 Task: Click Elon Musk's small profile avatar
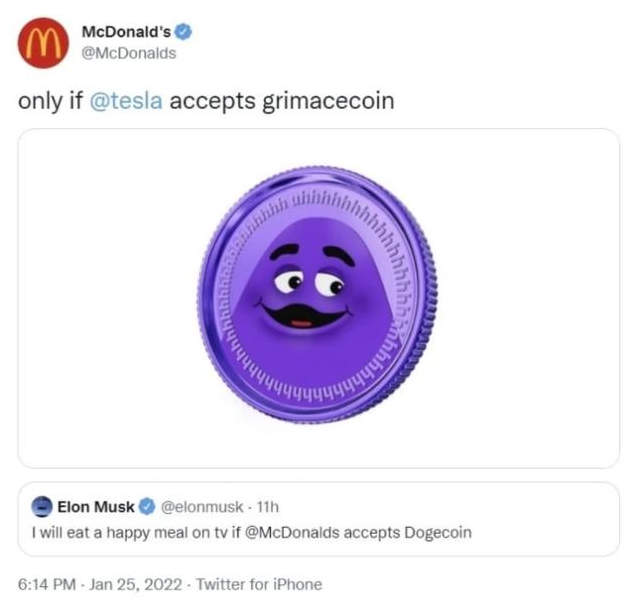click(x=42, y=507)
